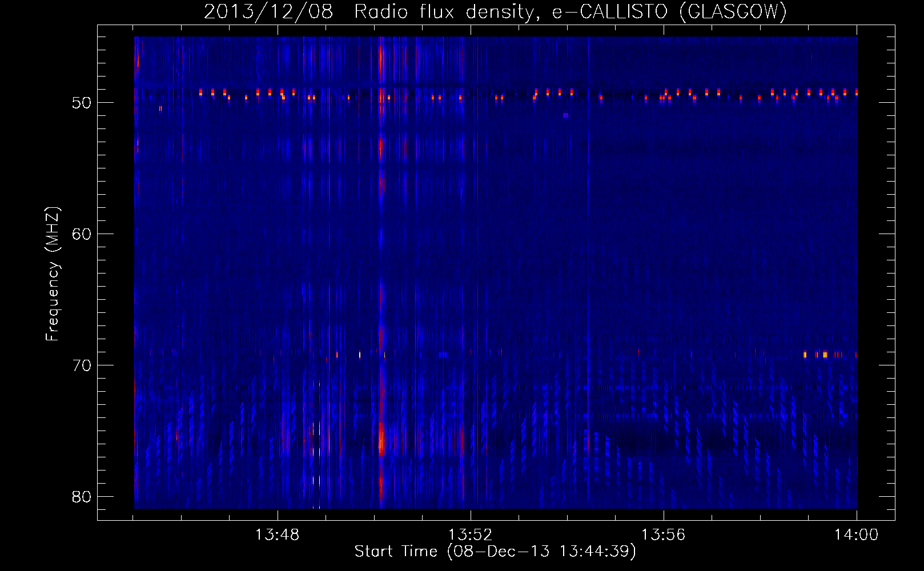Viewport: 924px width, 571px height.
Task: Click the plot title "2013/12/08 Radio flux density, e-CALLISTO (GLASGOW)"
Action: (x=495, y=11)
